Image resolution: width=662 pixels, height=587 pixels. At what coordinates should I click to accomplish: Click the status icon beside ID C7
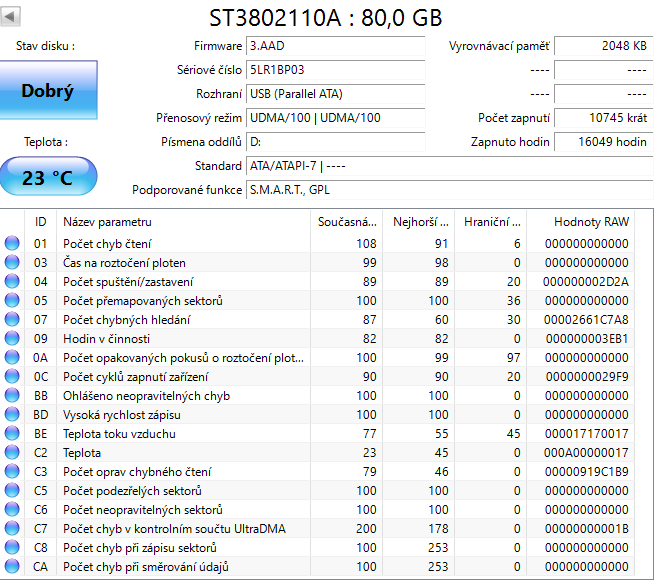point(12,529)
